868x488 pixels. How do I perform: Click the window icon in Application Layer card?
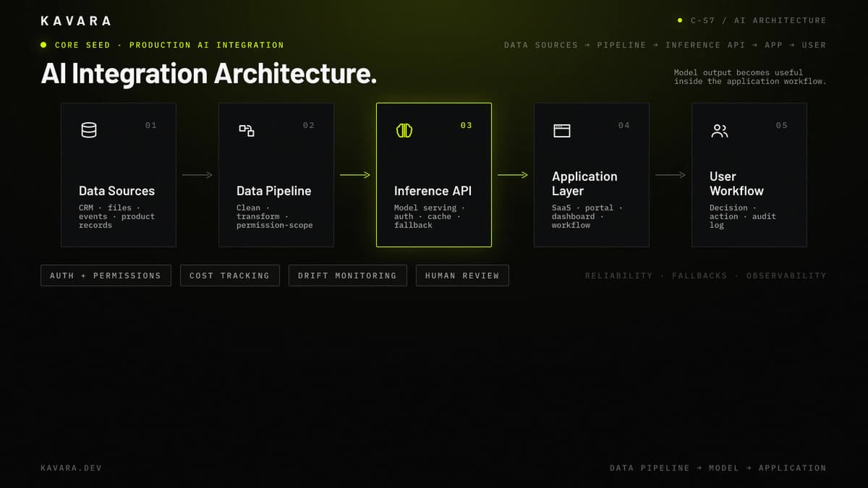pyautogui.click(x=562, y=130)
